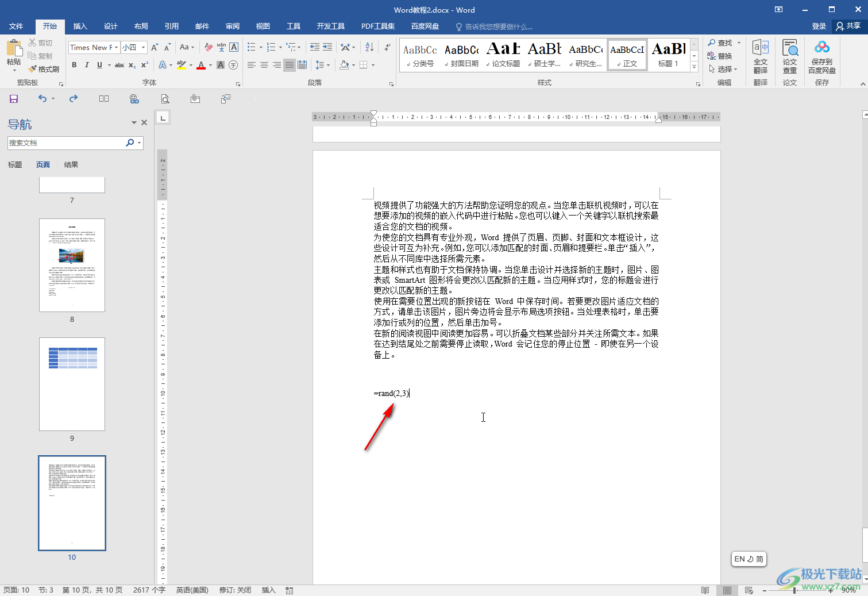Click the Redo arrow icon
Screen dimensions: 868x596
(x=74, y=99)
